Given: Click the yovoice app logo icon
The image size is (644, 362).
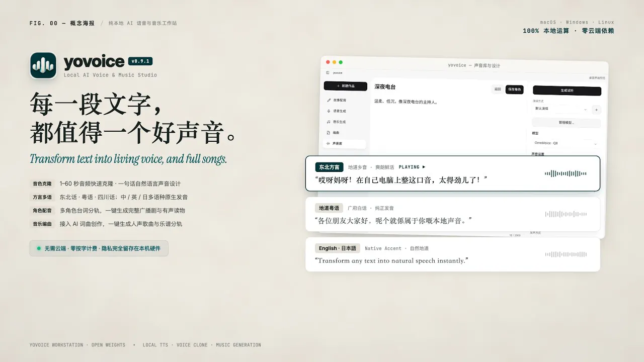Looking at the screenshot, I should 43,65.
